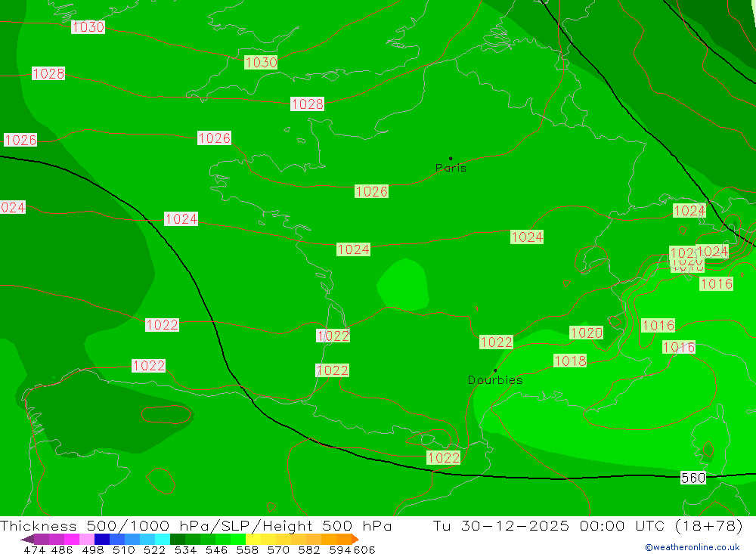Click the 1018 isobar label
The image size is (756, 554).
(x=570, y=361)
